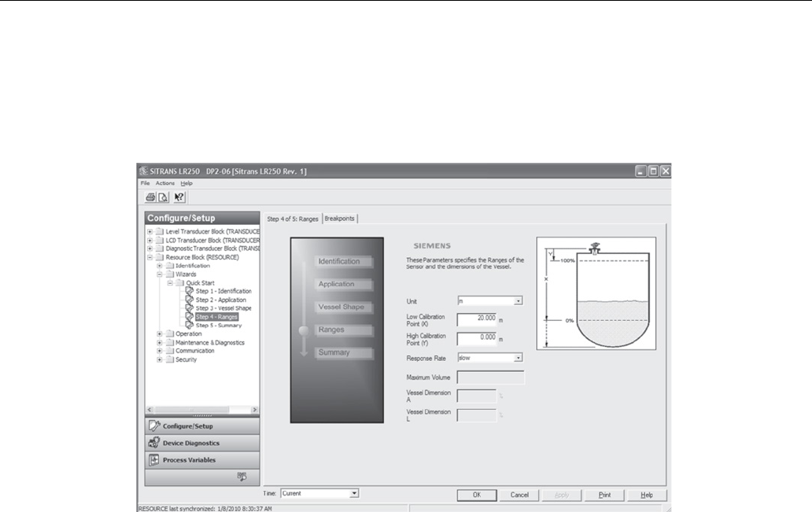Open the Help menu in the menu bar
This screenshot has width=812, height=512.
(186, 183)
